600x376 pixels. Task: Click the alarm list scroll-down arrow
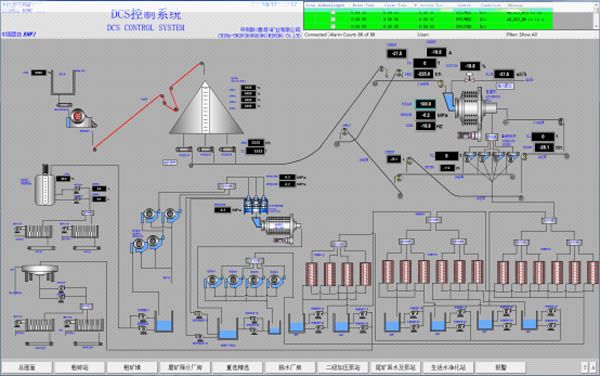click(x=596, y=26)
